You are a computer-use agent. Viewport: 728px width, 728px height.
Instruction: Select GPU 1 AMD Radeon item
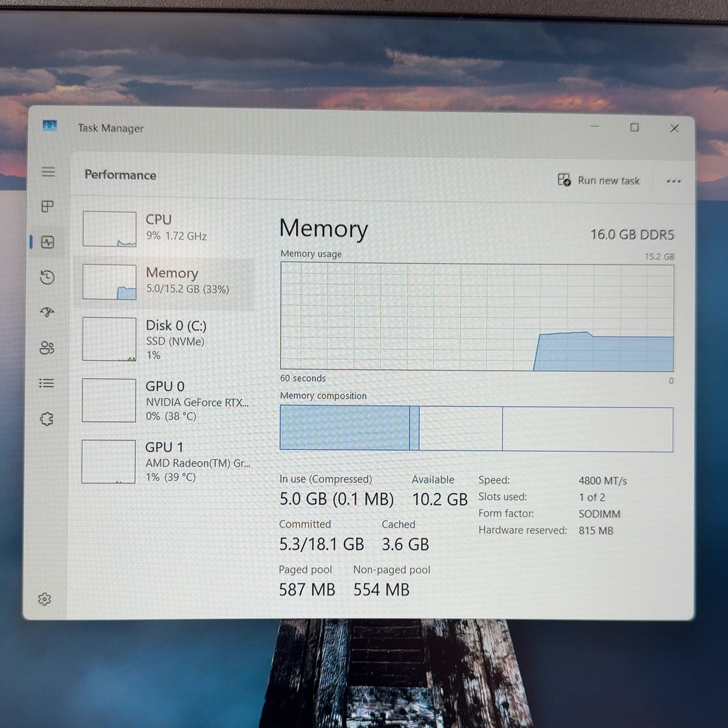164,461
